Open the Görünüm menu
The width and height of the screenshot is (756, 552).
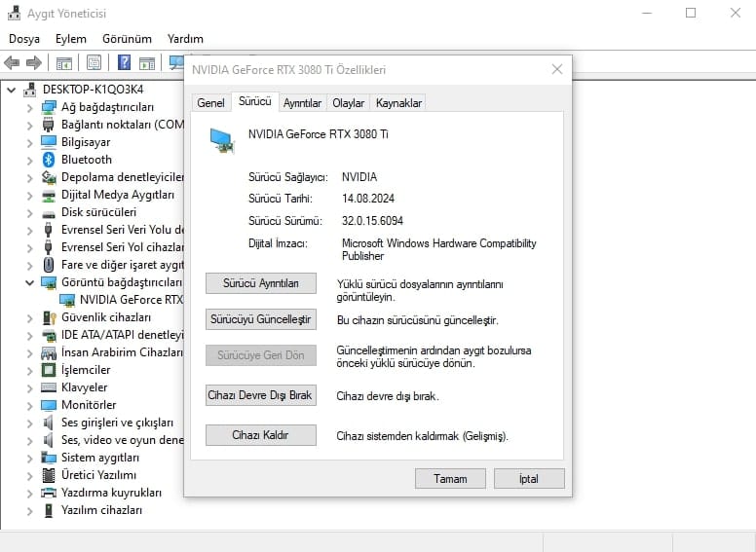[127, 39]
